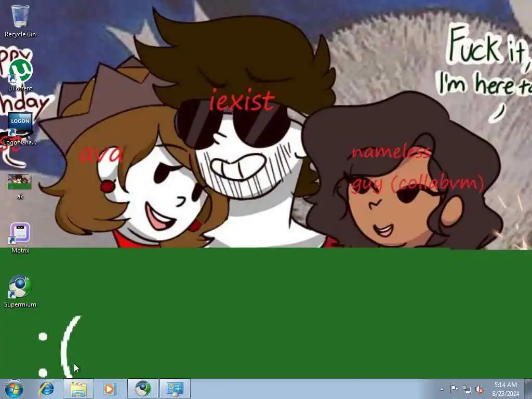The width and height of the screenshot is (532, 399).
Task: Open Windows Media Player from taskbar
Action: [109, 389]
